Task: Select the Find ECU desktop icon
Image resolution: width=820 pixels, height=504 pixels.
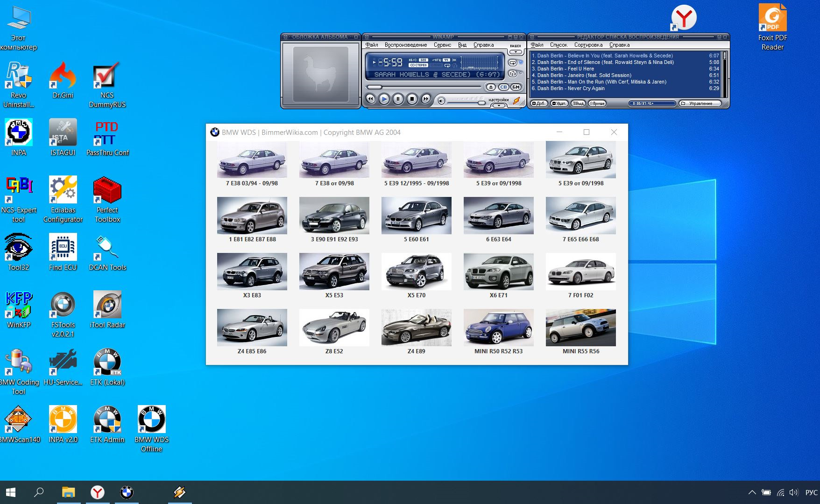Action: pos(63,252)
